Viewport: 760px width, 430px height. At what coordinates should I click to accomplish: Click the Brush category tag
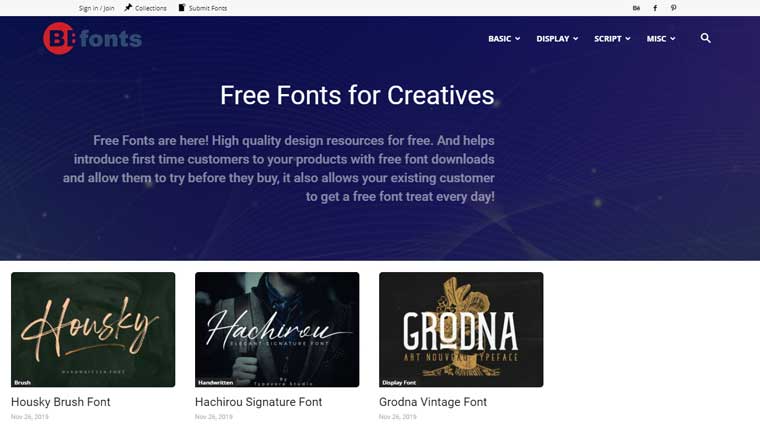22,382
